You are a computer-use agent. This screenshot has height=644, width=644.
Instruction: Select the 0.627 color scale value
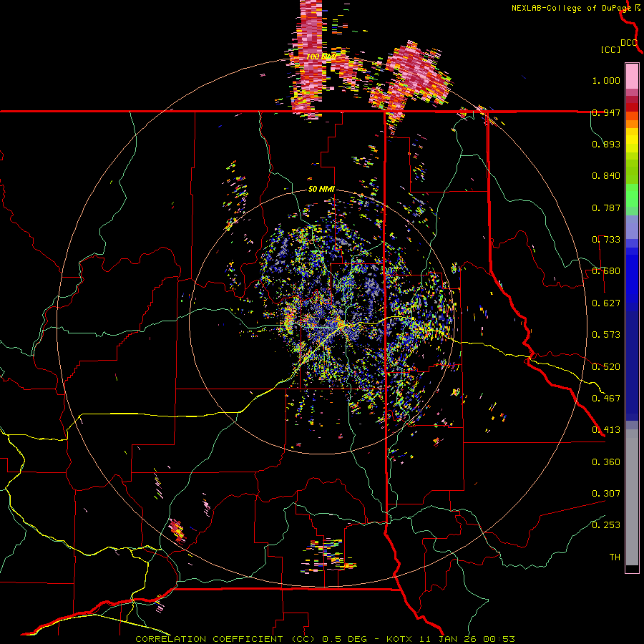(606, 303)
